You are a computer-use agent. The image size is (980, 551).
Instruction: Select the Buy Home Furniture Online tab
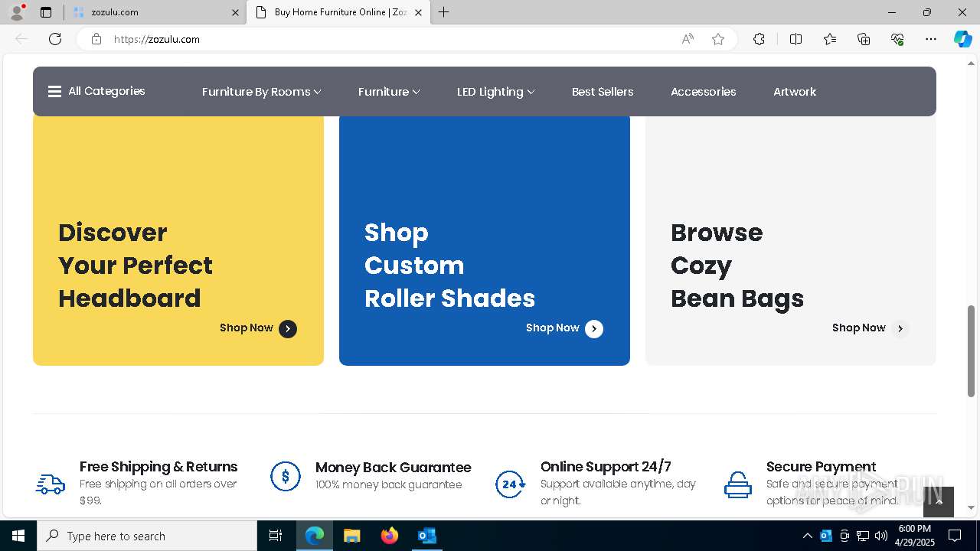click(338, 12)
